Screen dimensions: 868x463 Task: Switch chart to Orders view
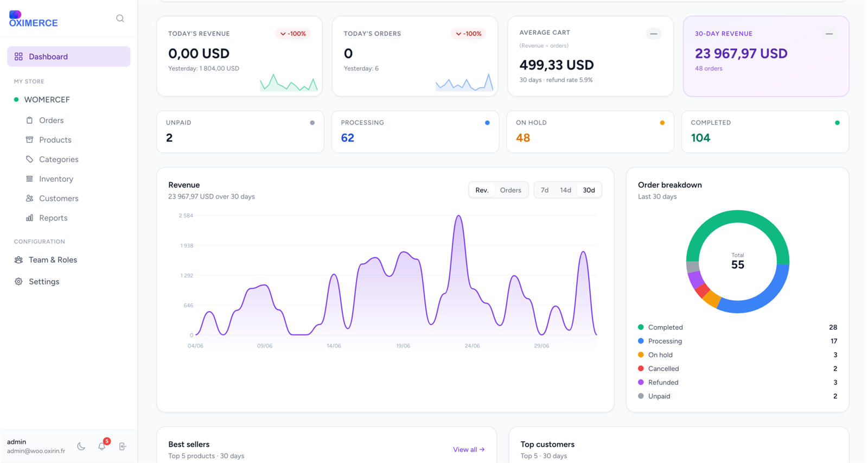tap(510, 190)
